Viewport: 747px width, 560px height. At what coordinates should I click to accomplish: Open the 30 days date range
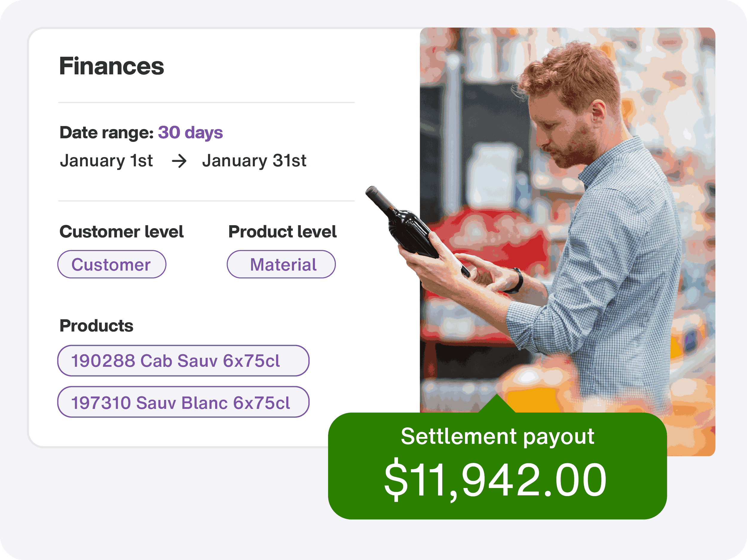click(x=190, y=132)
